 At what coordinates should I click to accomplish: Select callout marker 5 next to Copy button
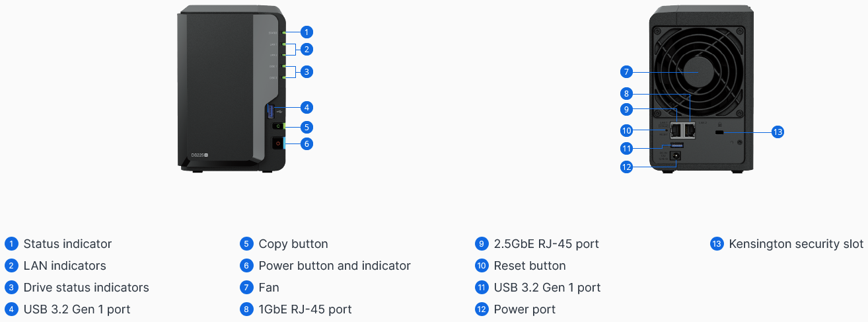[307, 127]
